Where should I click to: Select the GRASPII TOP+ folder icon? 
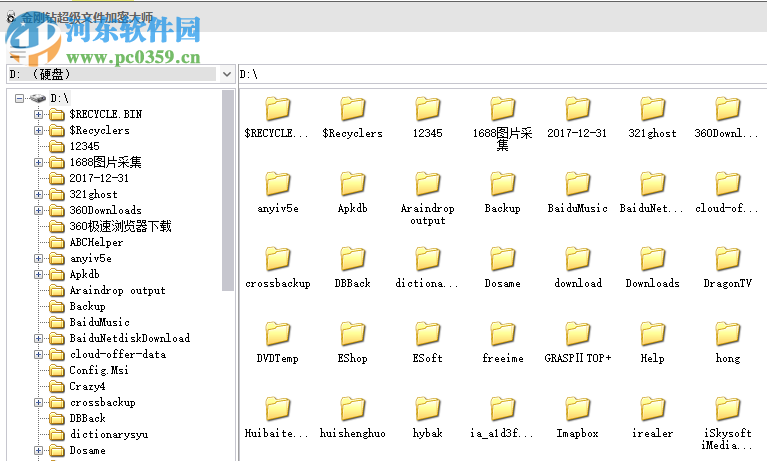(578, 334)
